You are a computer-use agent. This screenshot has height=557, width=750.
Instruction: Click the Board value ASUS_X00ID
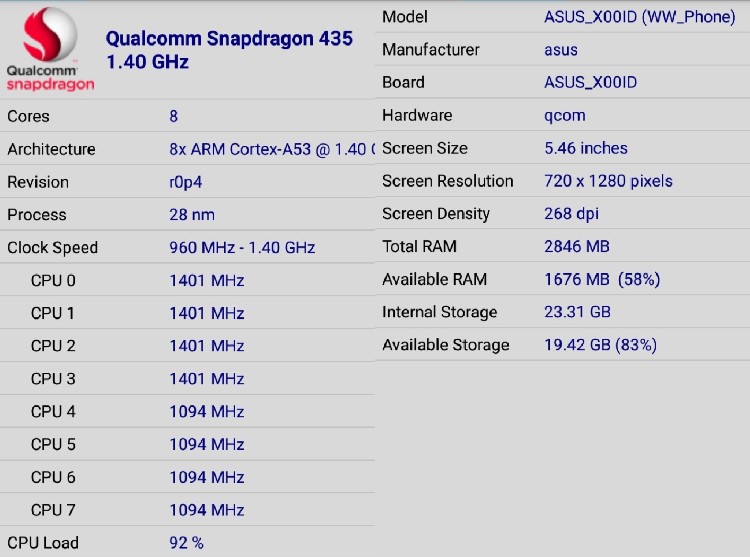point(591,83)
